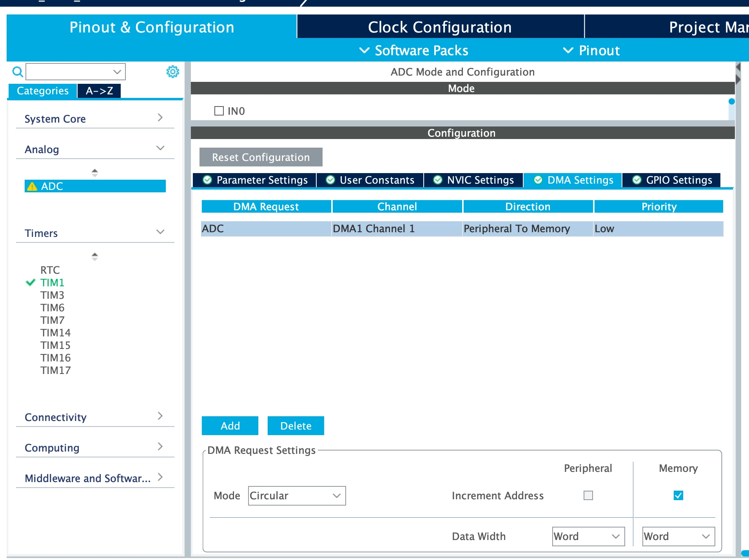
Task: Toggle Peripheral increment address checkbox
Action: coord(588,495)
